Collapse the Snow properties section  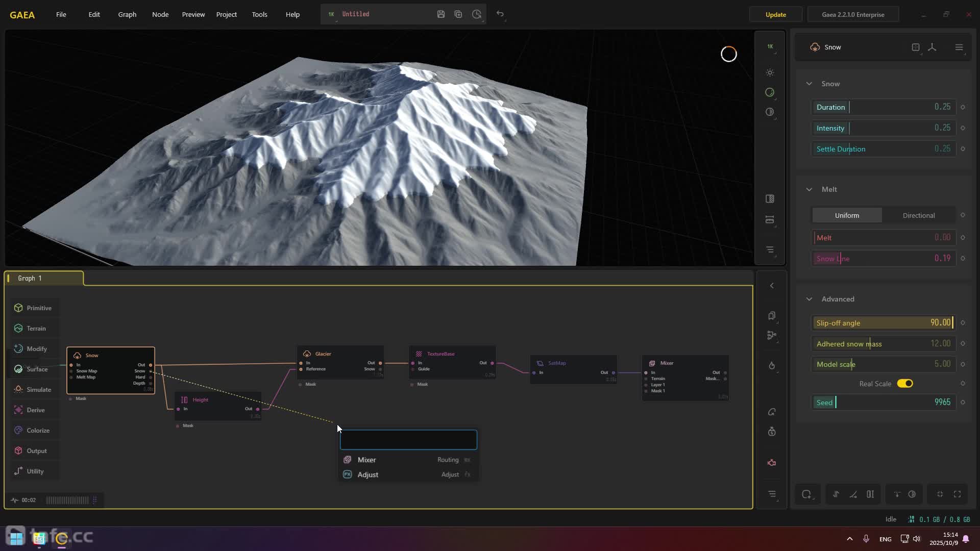click(809, 84)
